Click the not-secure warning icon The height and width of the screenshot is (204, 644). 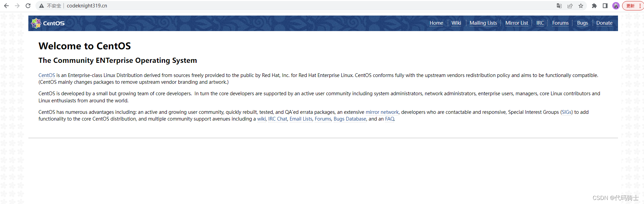click(42, 6)
